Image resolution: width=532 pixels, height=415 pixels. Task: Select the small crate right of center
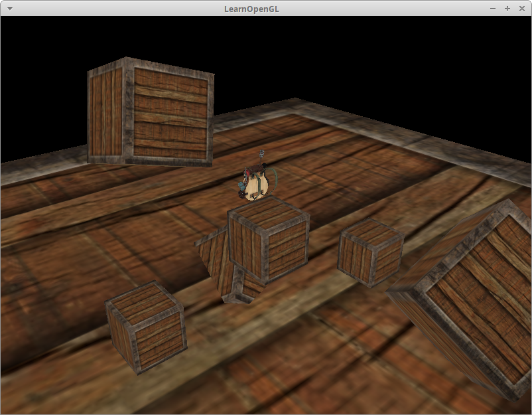pos(370,252)
